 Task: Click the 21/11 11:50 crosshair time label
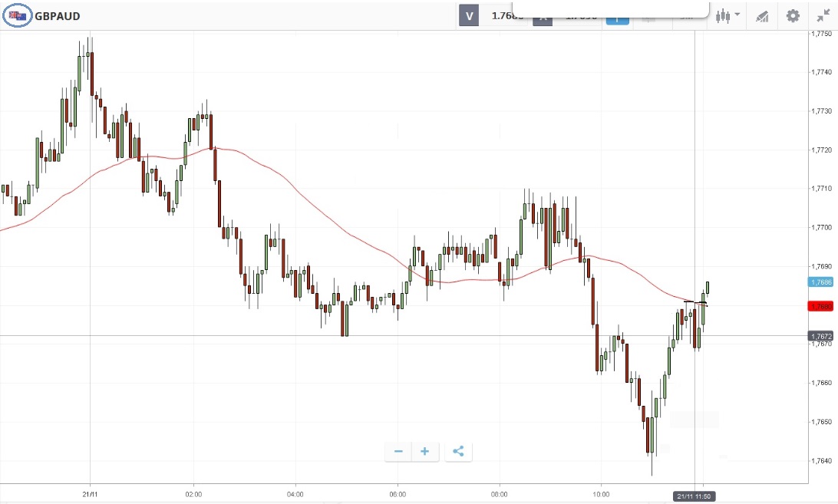pyautogui.click(x=695, y=496)
